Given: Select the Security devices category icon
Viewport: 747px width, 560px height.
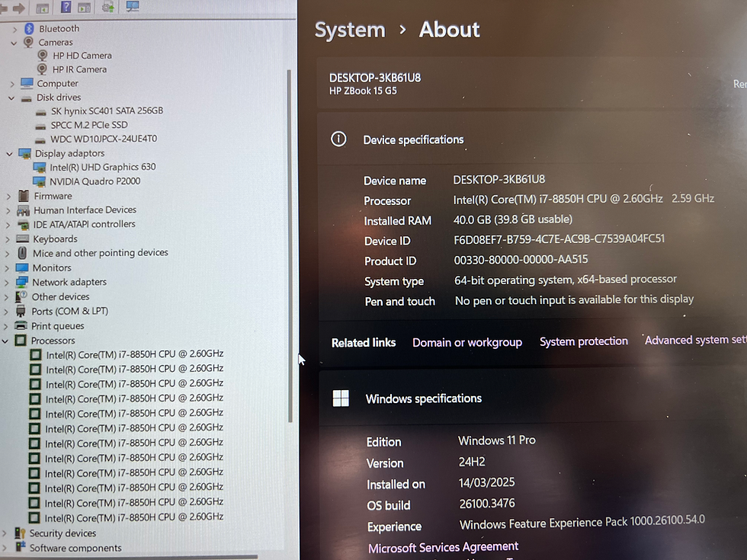Looking at the screenshot, I should pos(20,533).
